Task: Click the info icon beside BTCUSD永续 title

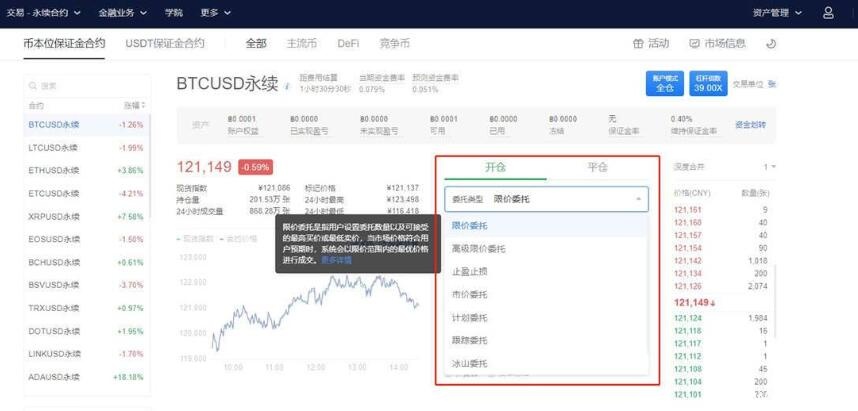Action: tap(288, 85)
